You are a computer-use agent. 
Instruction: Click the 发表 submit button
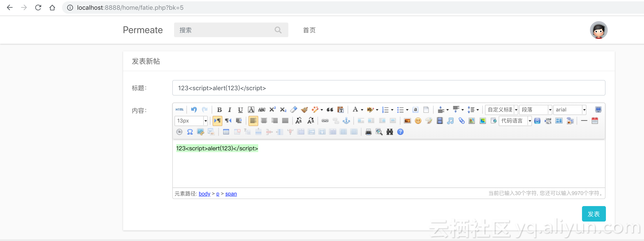coord(594,214)
